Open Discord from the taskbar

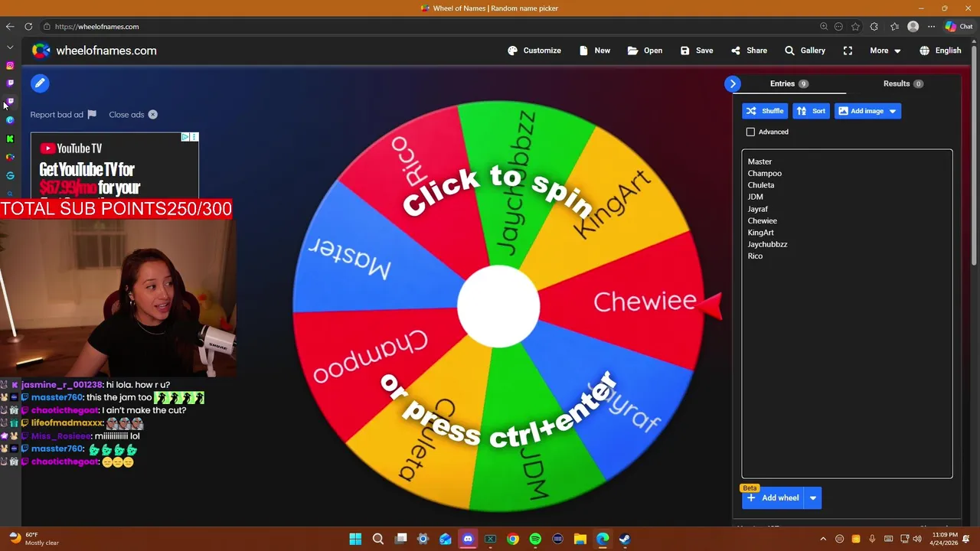(468, 540)
